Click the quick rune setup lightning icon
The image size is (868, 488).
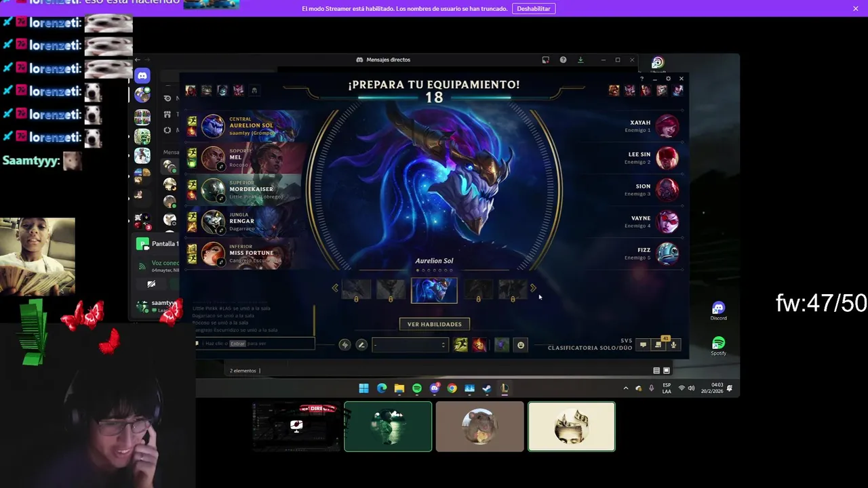pos(344,345)
